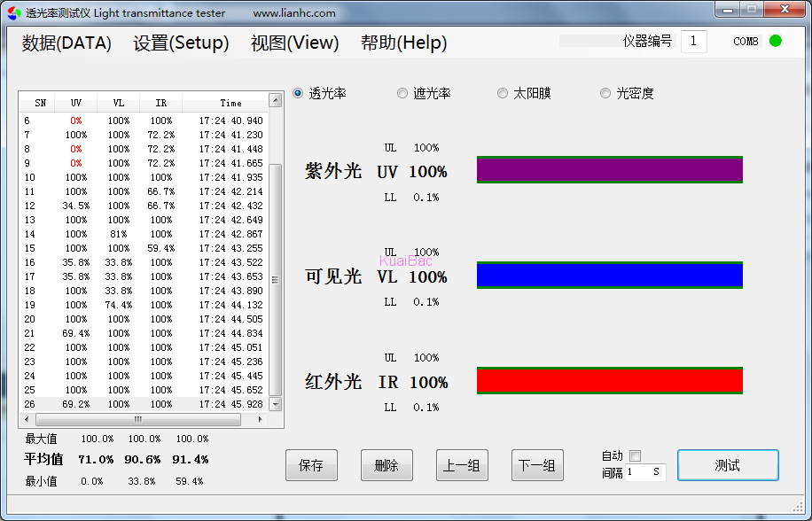Click the application icon in title bar
The height and width of the screenshot is (521, 812).
click(x=14, y=13)
